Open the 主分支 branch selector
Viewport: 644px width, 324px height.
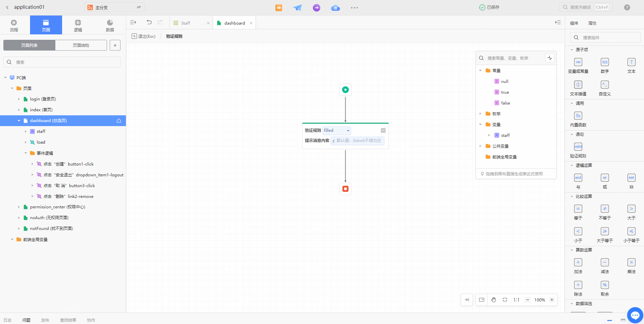pyautogui.click(x=114, y=7)
